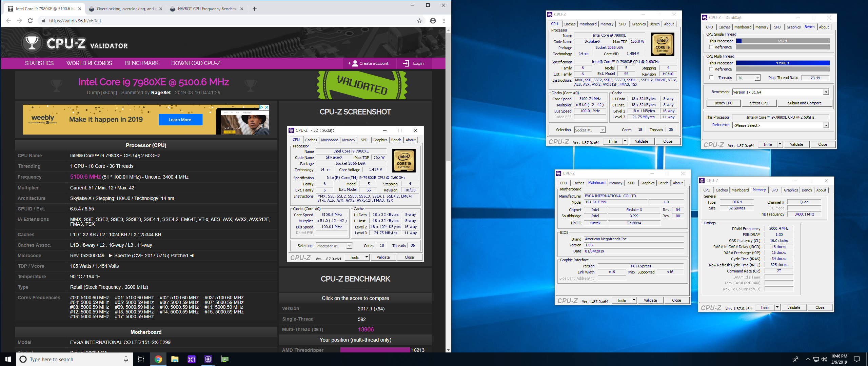Viewport: 868px width, 366px height.
Task: Switch to Caches tab in CPU-Z CPU window
Action: (569, 24)
